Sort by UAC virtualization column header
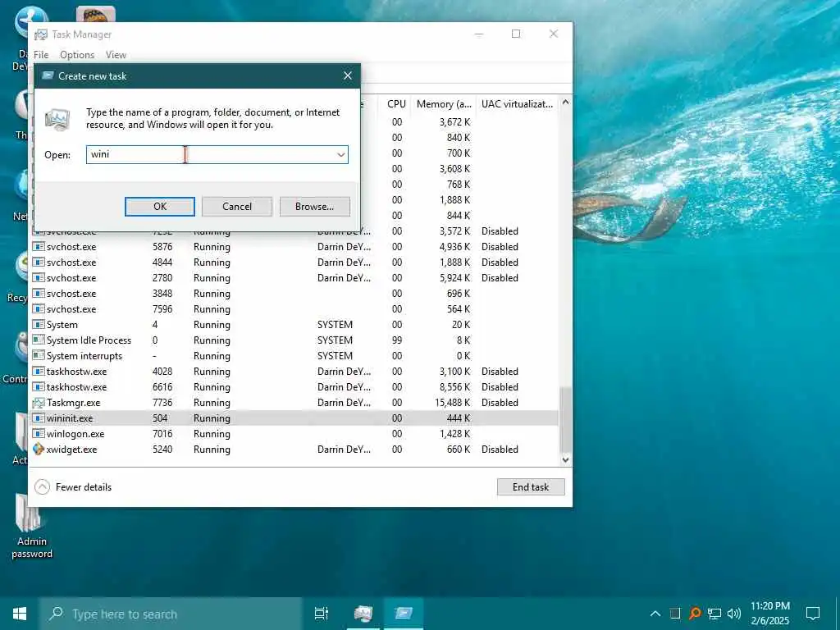The image size is (840, 630). pos(517,104)
